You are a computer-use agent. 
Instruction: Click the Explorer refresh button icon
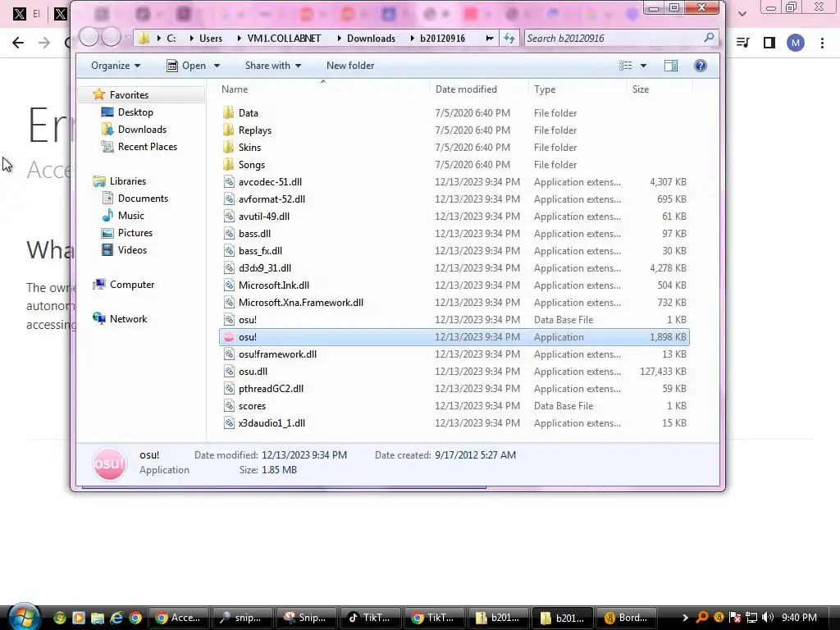pos(509,38)
